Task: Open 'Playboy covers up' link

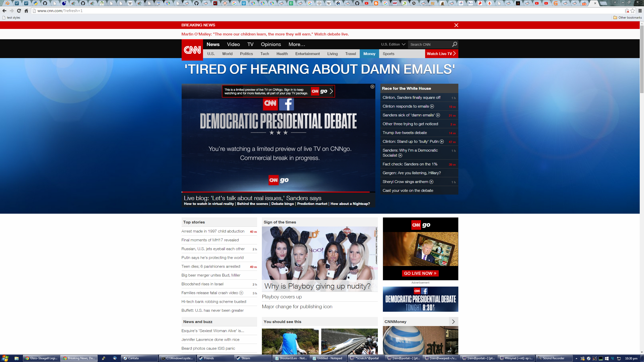Action: (282, 297)
